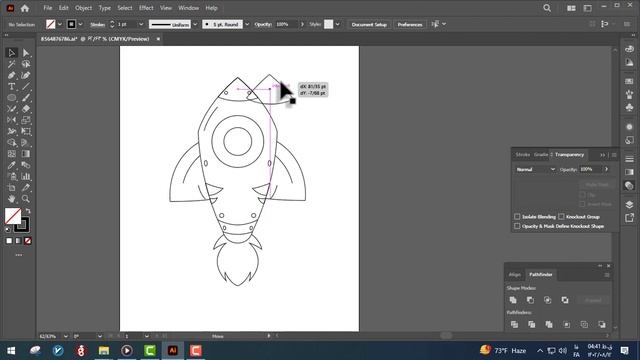Viewport: 640px width, 360px height.
Task: Pick the Magic Wand tool
Action: 11,64
